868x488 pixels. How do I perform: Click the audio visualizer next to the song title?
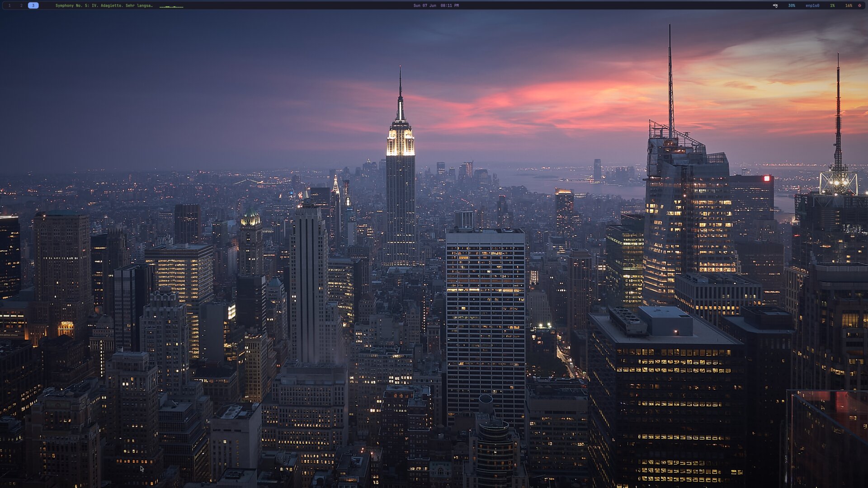[171, 6]
